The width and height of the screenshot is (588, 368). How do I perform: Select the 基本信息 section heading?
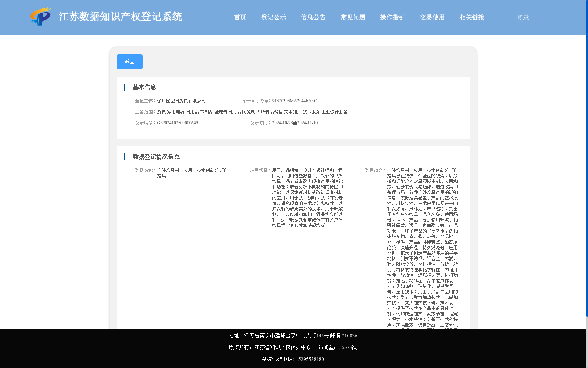[144, 87]
